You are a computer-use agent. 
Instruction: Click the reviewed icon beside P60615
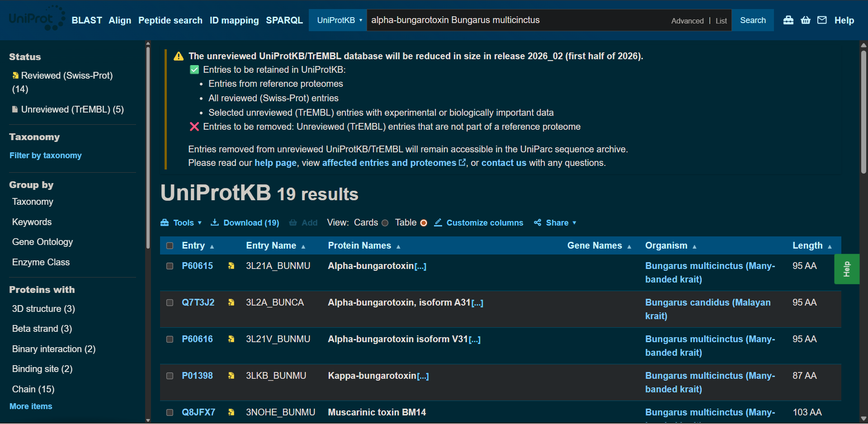(x=231, y=266)
